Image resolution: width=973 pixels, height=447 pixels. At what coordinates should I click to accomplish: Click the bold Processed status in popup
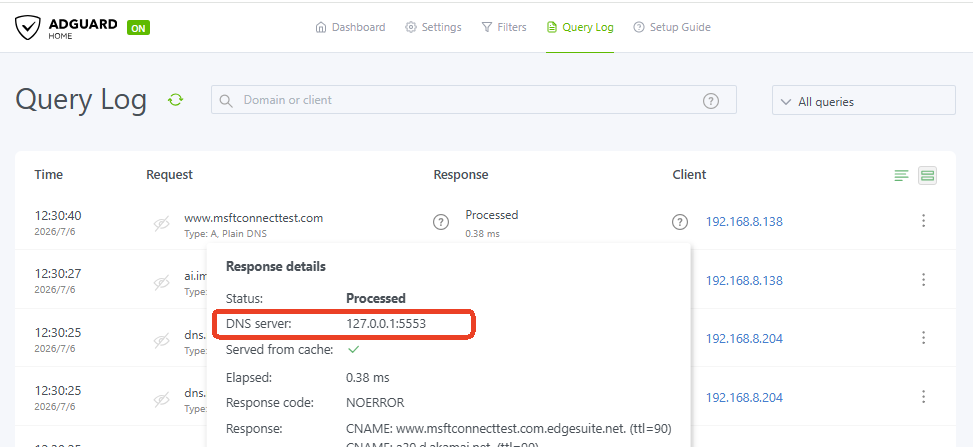pos(375,299)
